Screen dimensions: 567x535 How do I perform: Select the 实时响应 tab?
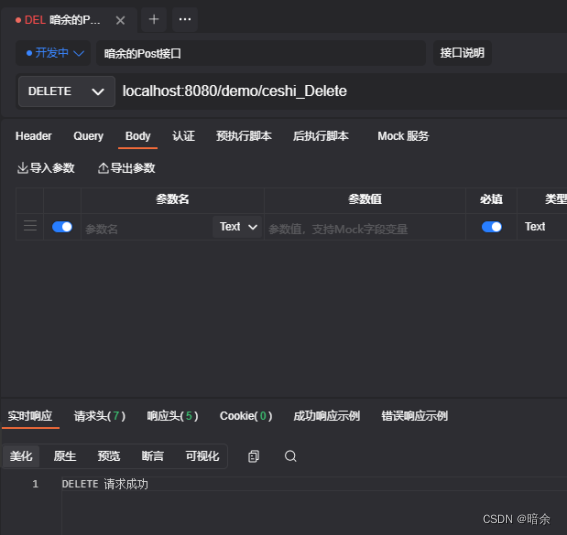(x=30, y=416)
